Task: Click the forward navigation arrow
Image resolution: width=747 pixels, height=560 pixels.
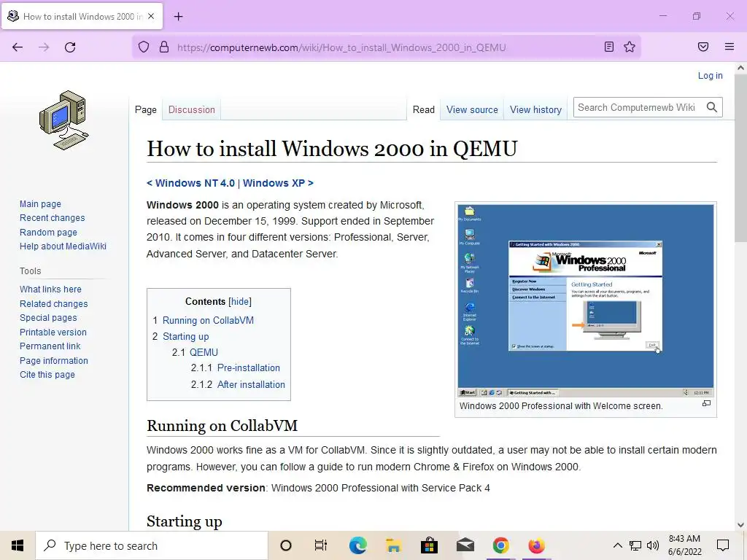Action: coord(44,47)
